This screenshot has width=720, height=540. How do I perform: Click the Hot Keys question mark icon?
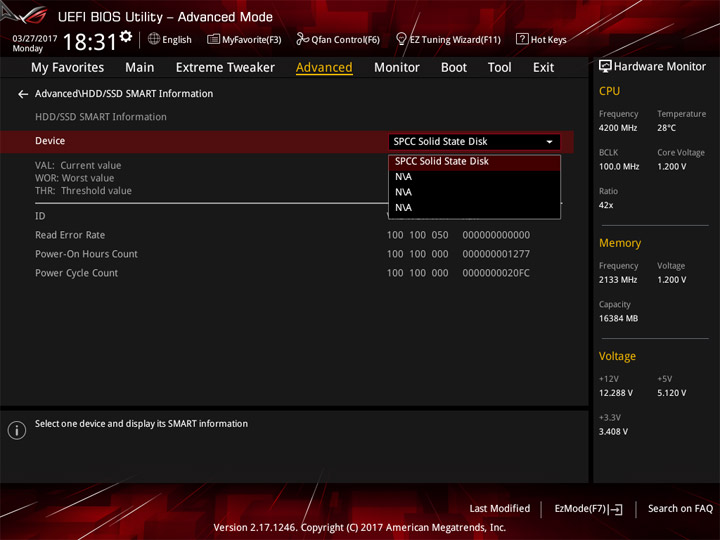[522, 39]
